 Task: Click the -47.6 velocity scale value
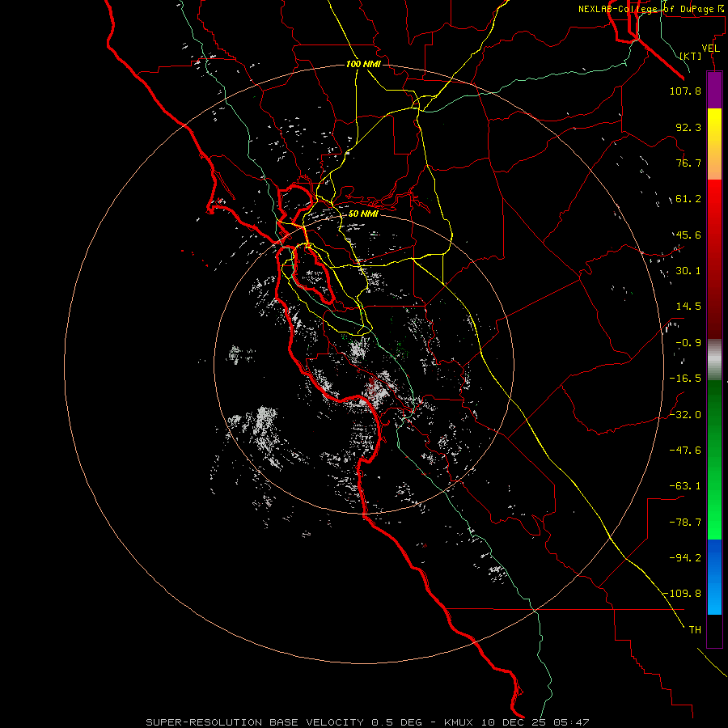(x=685, y=450)
